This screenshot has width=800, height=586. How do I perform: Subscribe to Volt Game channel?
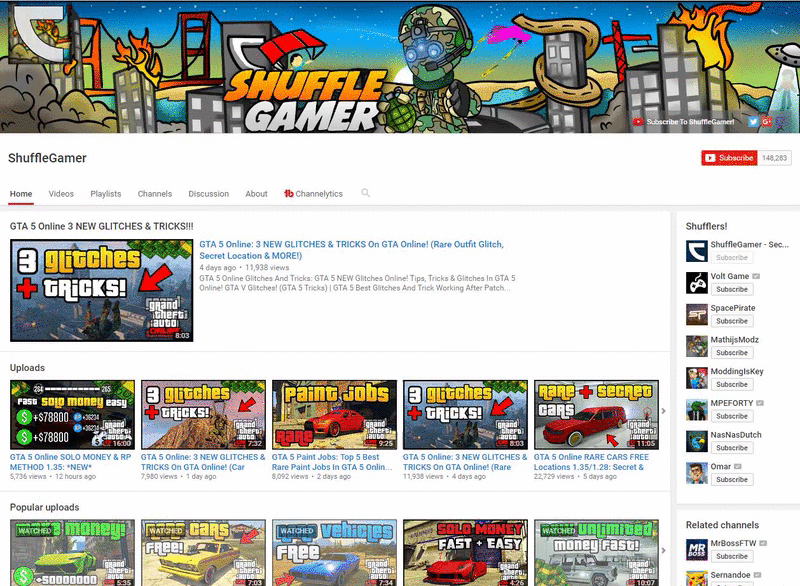[732, 289]
